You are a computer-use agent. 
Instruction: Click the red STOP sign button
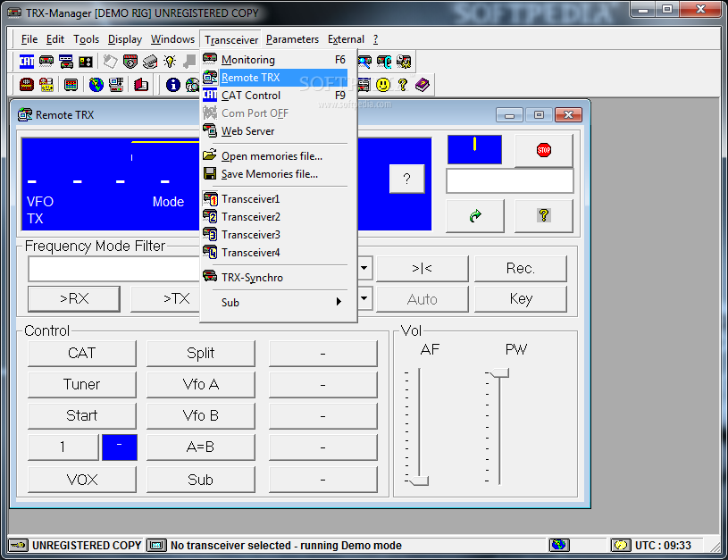pyautogui.click(x=544, y=150)
